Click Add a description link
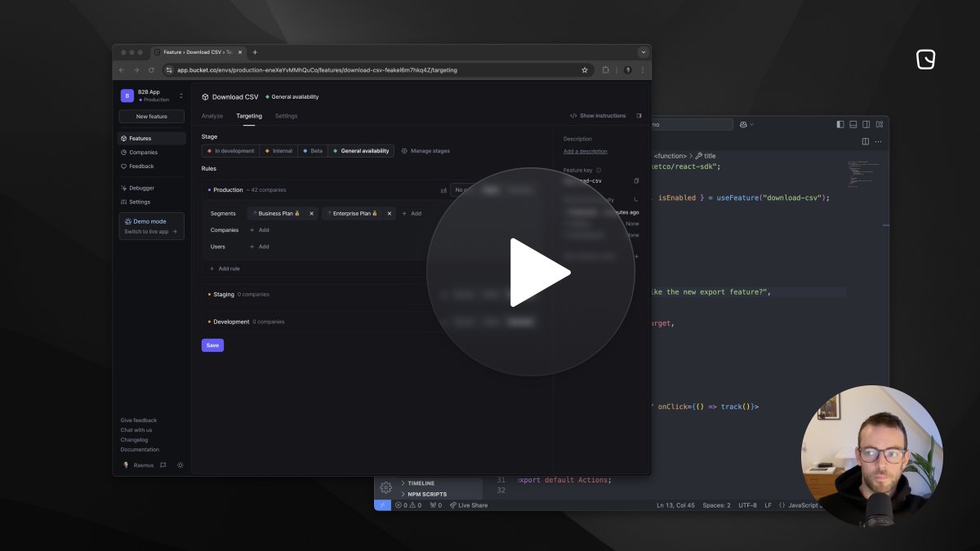This screenshot has width=980, height=551. [x=585, y=151]
